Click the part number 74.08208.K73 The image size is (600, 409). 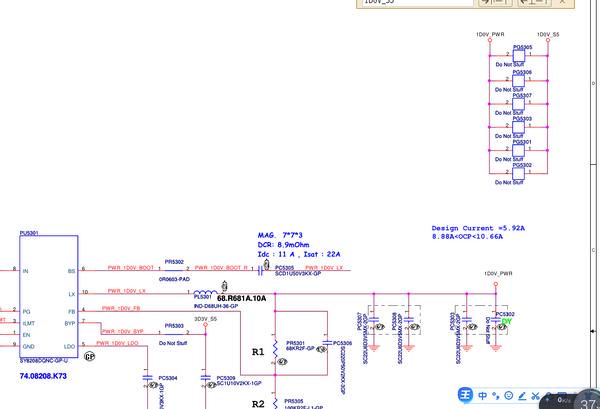pyautogui.click(x=43, y=376)
